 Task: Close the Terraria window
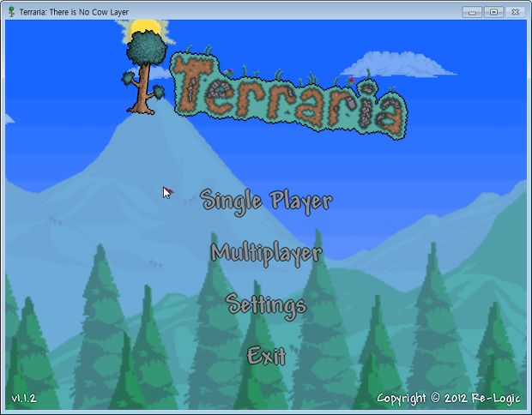pos(516,12)
